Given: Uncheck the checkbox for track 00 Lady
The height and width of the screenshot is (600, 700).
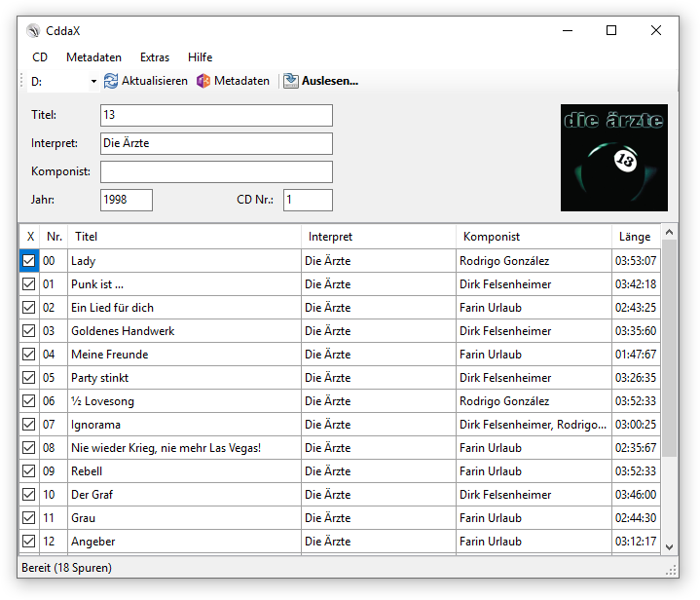Looking at the screenshot, I should click(29, 261).
